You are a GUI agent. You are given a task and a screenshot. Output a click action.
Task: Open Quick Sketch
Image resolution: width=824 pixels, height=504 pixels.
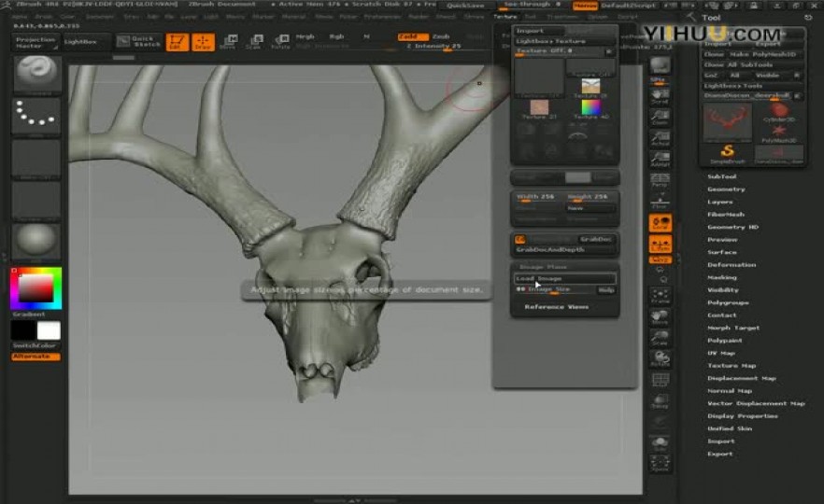click(138, 42)
